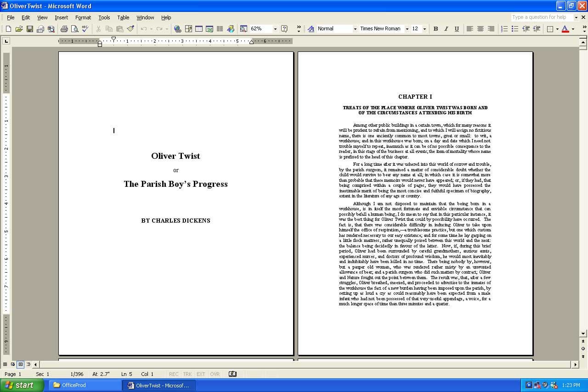588x392 pixels.
Task: Expand the font color dropdown arrow
Action: coord(573,29)
